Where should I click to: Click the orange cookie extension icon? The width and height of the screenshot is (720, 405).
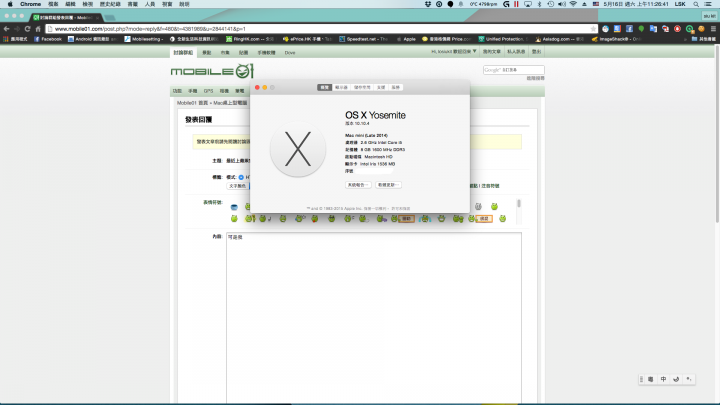point(701,28)
